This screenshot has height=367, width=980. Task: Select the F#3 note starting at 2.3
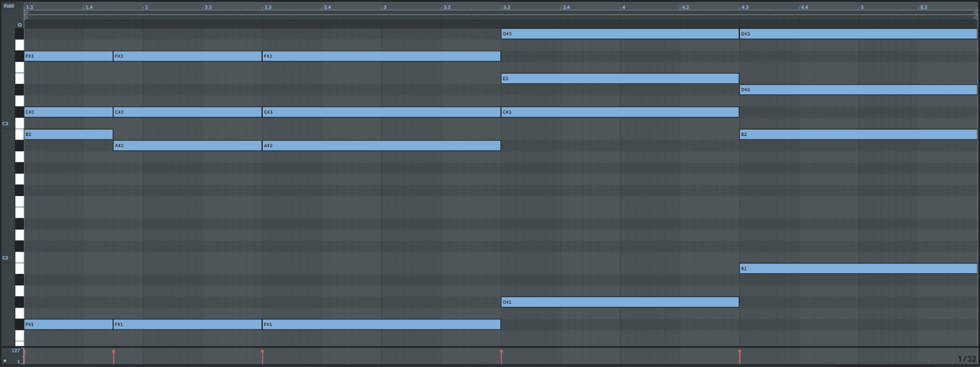[382, 56]
